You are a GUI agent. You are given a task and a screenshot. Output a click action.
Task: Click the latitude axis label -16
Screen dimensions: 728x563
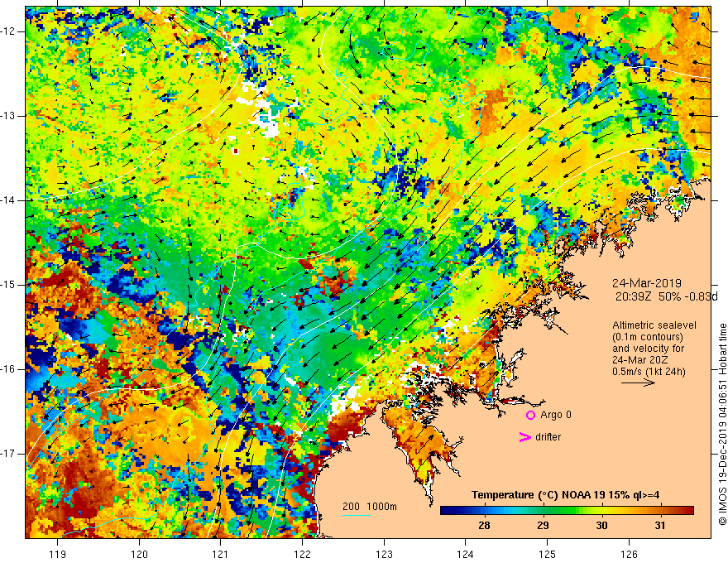(x=8, y=369)
